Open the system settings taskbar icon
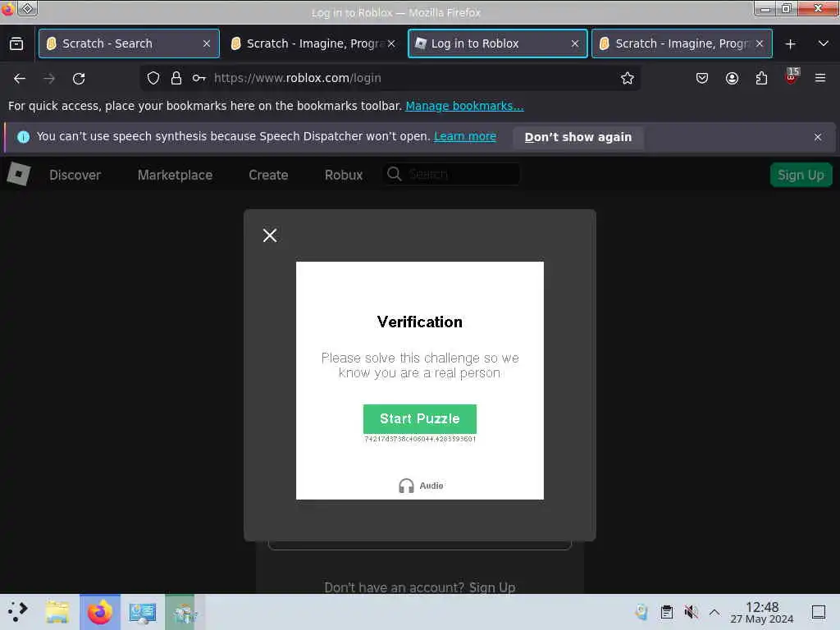Image resolution: width=840 pixels, height=630 pixels. pyautogui.click(x=143, y=612)
